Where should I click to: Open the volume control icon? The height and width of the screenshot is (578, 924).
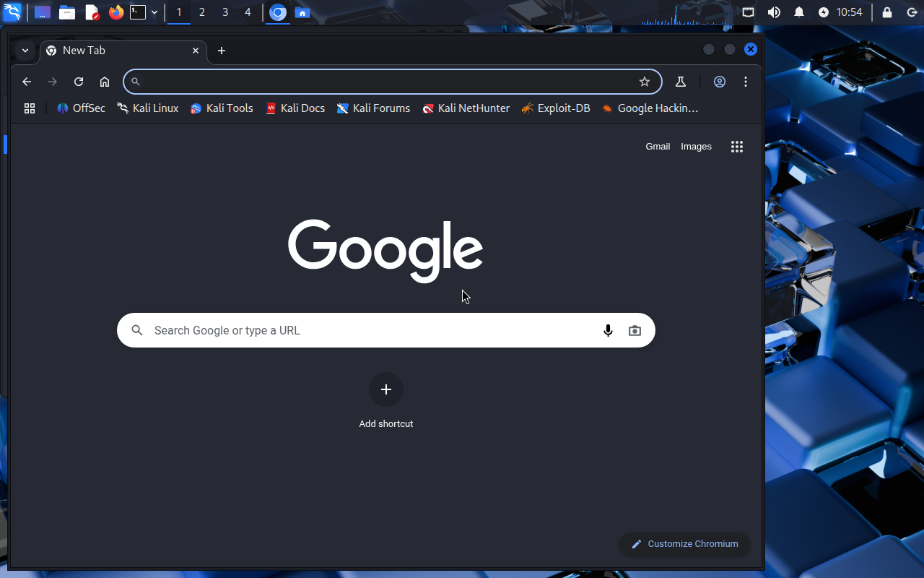[x=774, y=12]
